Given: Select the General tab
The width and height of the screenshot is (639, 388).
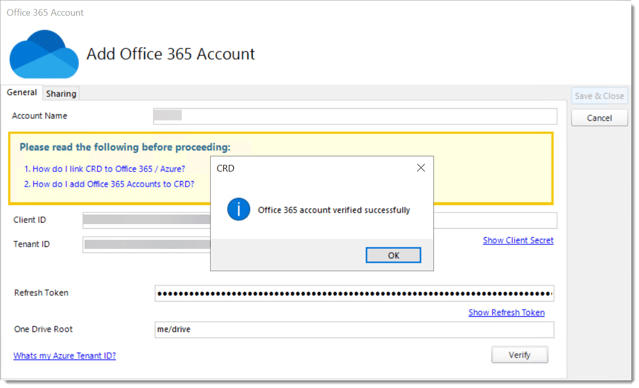Looking at the screenshot, I should [22, 93].
